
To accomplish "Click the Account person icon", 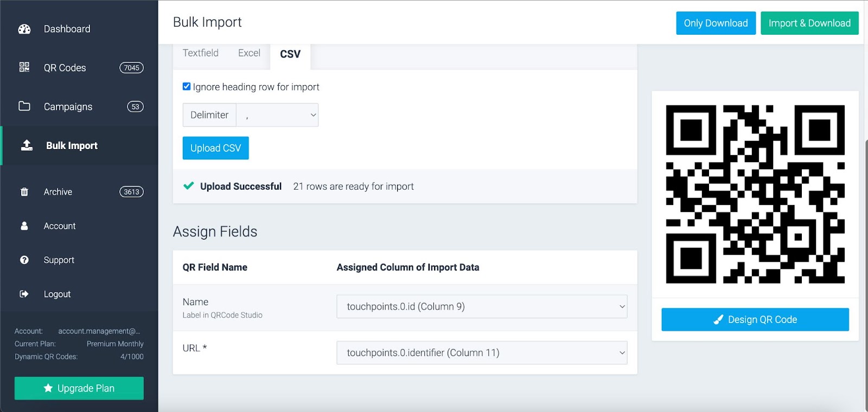I will pyautogui.click(x=24, y=226).
